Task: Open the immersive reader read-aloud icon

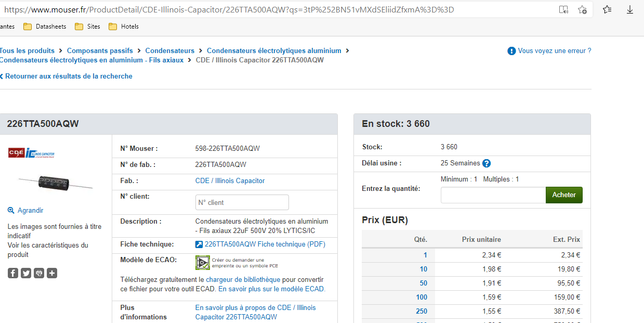Action: [563, 9]
